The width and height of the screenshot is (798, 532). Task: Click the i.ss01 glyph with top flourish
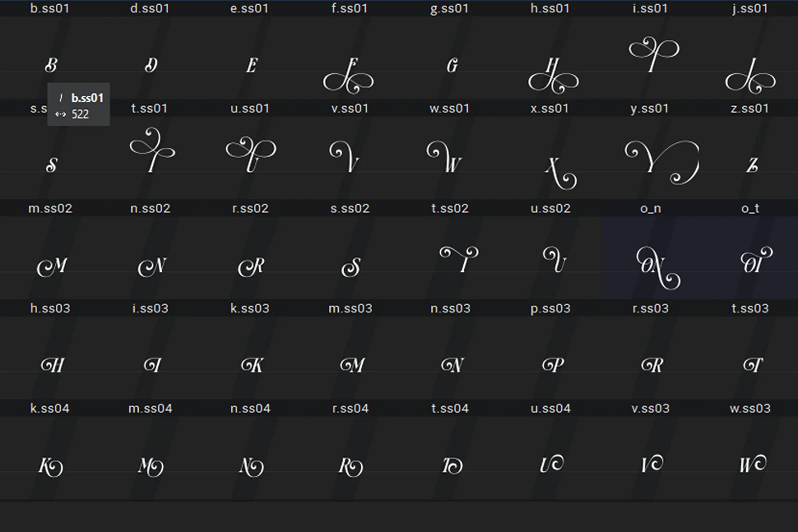pyautogui.click(x=653, y=55)
